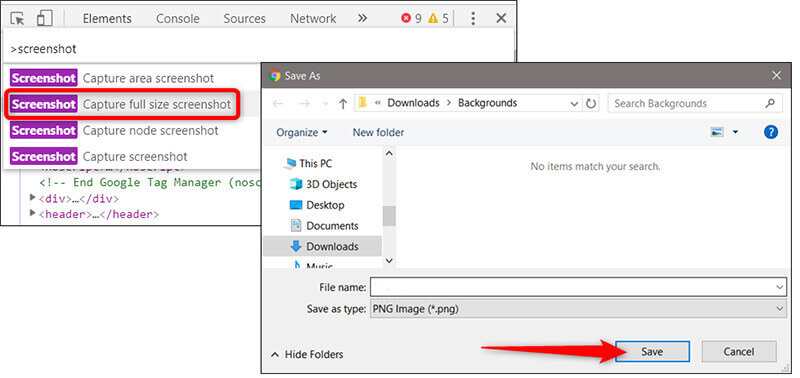
Task: Click the yellow warning count indicator
Action: 438,19
